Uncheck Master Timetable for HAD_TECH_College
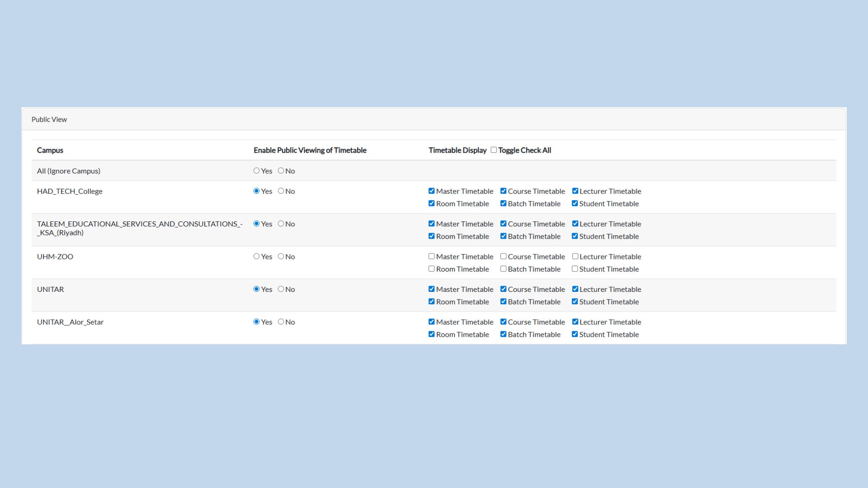The width and height of the screenshot is (868, 488). point(431,191)
